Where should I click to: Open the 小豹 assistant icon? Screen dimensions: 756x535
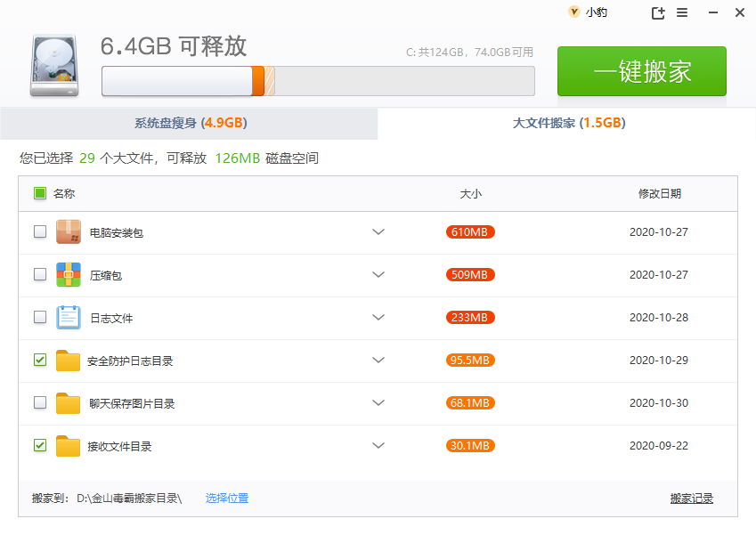(x=573, y=12)
